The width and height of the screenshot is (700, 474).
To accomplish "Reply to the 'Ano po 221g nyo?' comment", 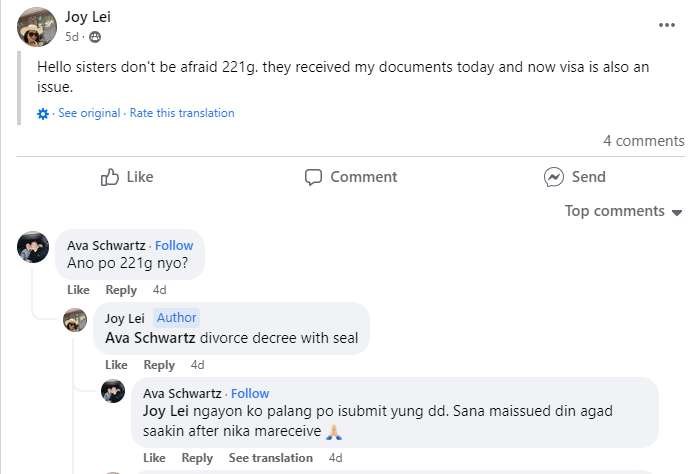I will 121,290.
